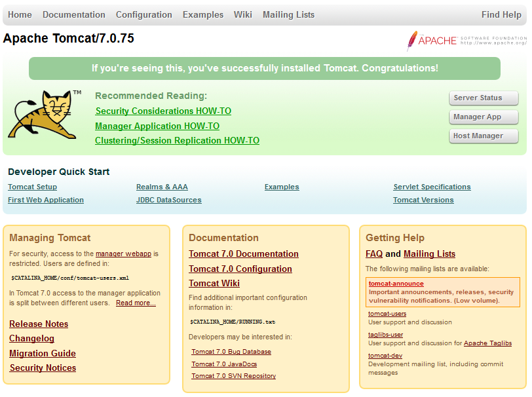Follow the Tomcat Setup link
The height and width of the screenshot is (397, 532).
(33, 187)
